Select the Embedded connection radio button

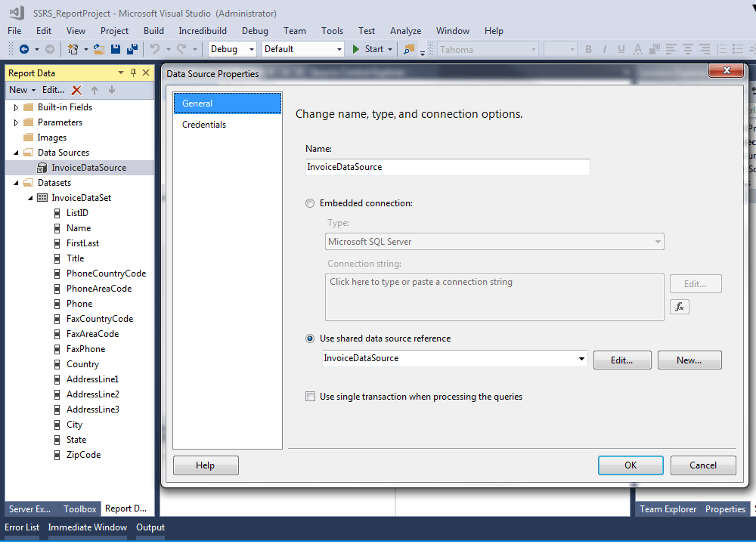[310, 202]
